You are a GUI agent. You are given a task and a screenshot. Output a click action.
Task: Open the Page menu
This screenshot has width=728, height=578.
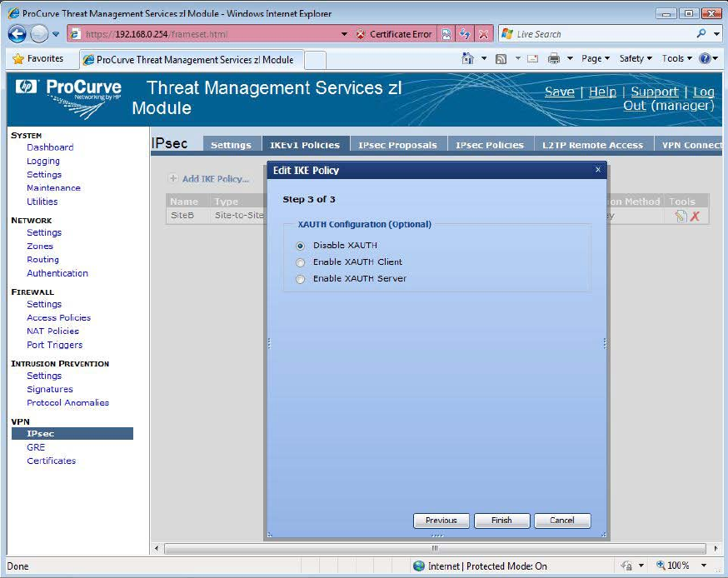coord(596,58)
